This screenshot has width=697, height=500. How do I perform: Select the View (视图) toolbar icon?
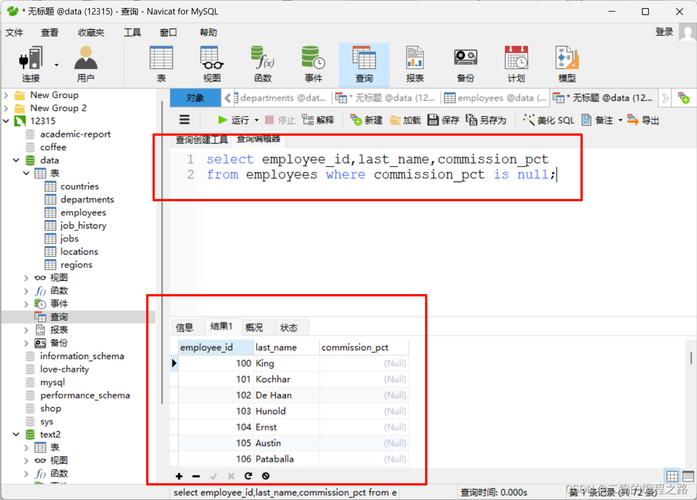click(212, 64)
